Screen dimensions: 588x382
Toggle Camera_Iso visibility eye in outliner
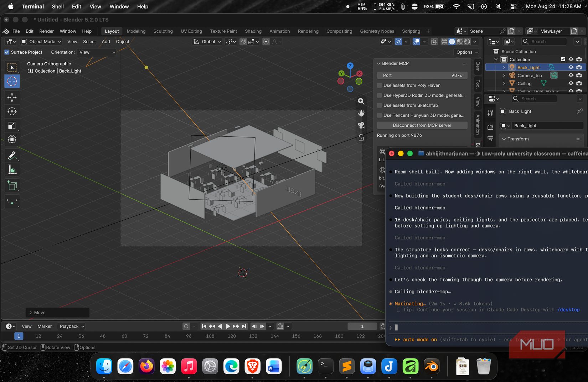point(571,75)
